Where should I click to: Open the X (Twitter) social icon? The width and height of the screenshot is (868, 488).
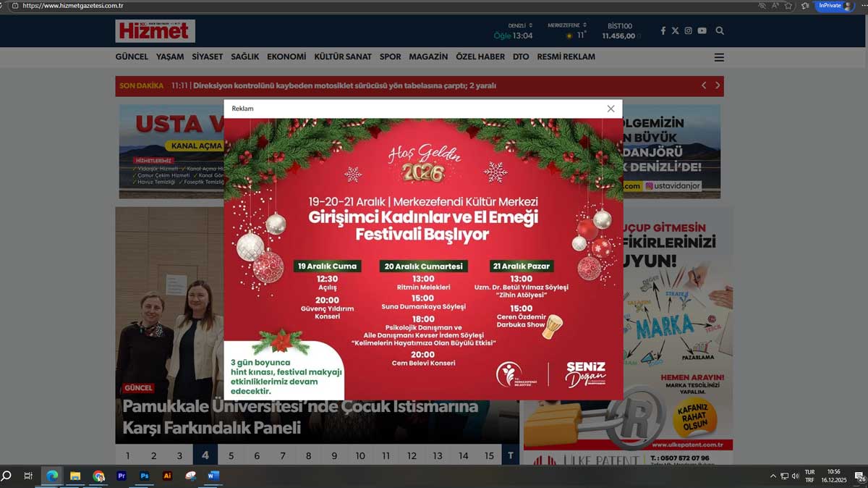tap(675, 31)
